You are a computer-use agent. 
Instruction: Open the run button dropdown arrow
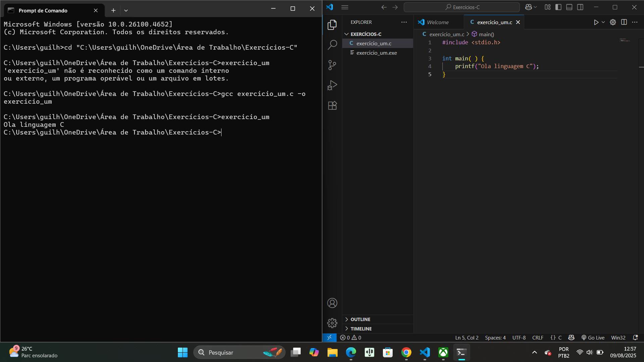click(603, 22)
